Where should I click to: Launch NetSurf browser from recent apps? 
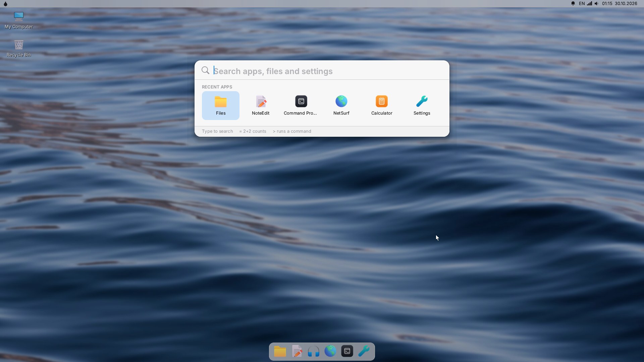tap(341, 106)
